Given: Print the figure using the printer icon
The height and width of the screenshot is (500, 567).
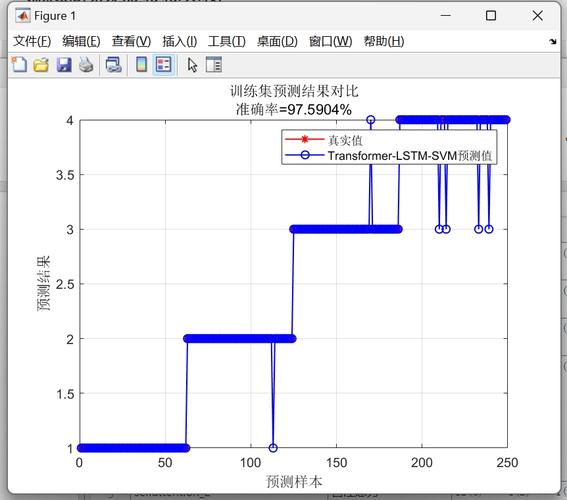Looking at the screenshot, I should (86, 65).
